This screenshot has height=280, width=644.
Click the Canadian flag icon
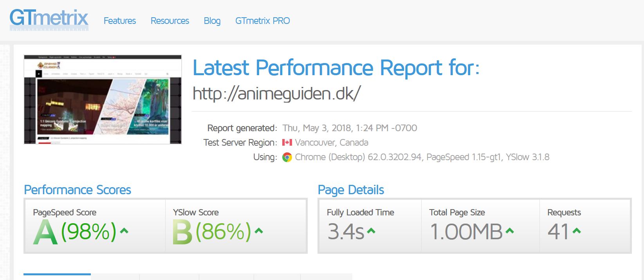point(287,143)
